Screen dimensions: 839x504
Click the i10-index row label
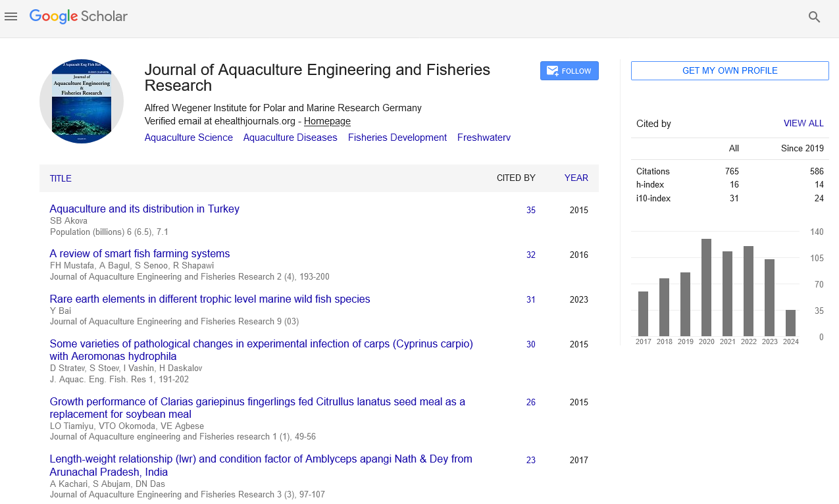click(653, 198)
